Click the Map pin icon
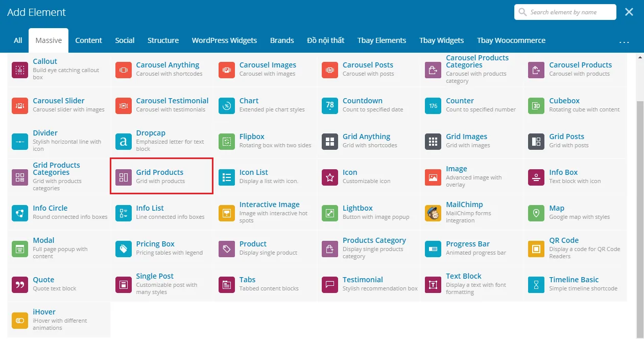644x339 pixels. (536, 213)
